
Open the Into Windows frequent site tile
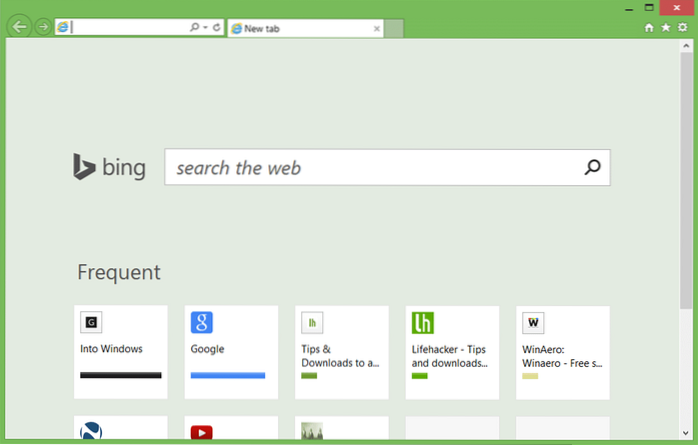120,351
